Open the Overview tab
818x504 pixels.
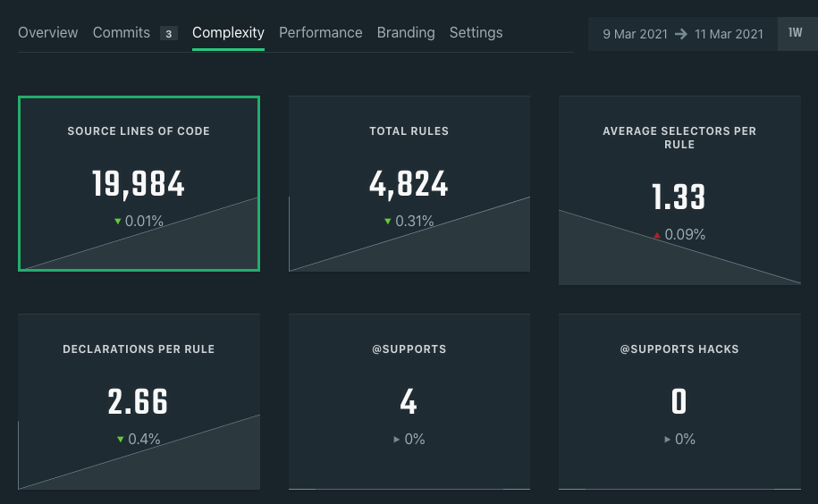point(47,32)
